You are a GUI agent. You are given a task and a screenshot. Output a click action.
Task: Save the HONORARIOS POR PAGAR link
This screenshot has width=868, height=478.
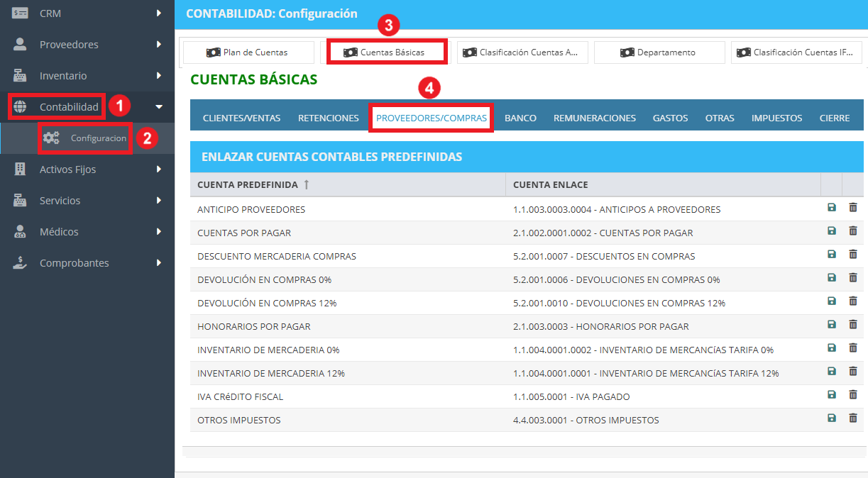pyautogui.click(x=832, y=324)
